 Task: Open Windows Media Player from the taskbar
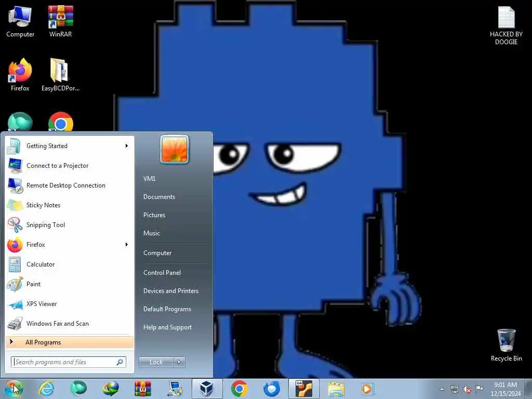tap(367, 389)
